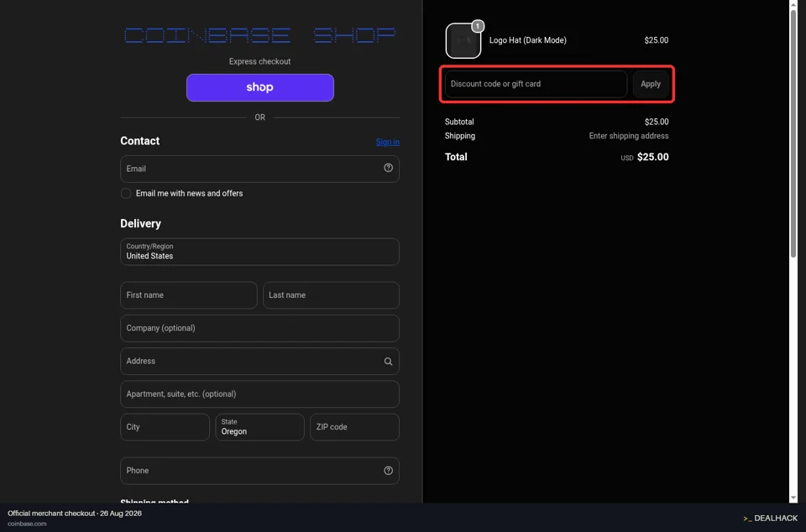806x532 pixels.
Task: Open the Logo Hat product thumbnail
Action: tap(463, 40)
